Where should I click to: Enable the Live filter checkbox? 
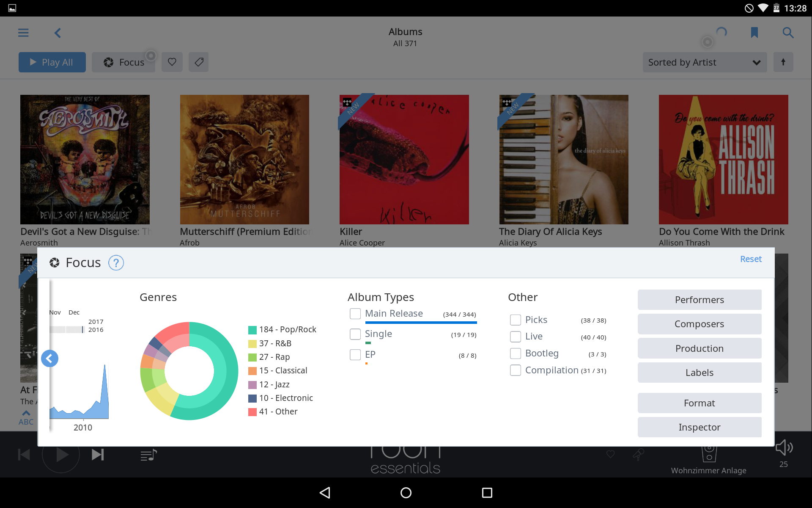[x=516, y=337]
